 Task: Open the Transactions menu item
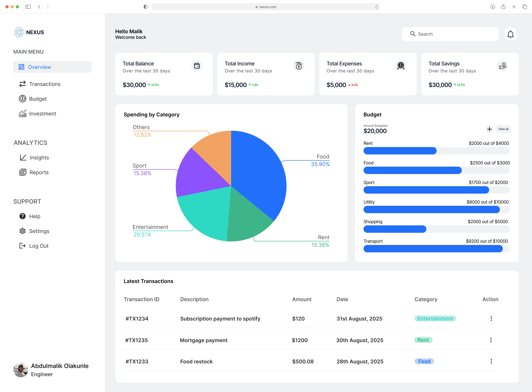coord(45,84)
